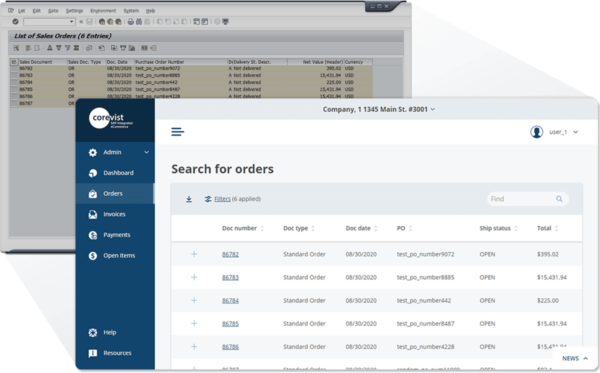600x373 pixels.
Task: Expand order 86783 row with plus
Action: [194, 277]
